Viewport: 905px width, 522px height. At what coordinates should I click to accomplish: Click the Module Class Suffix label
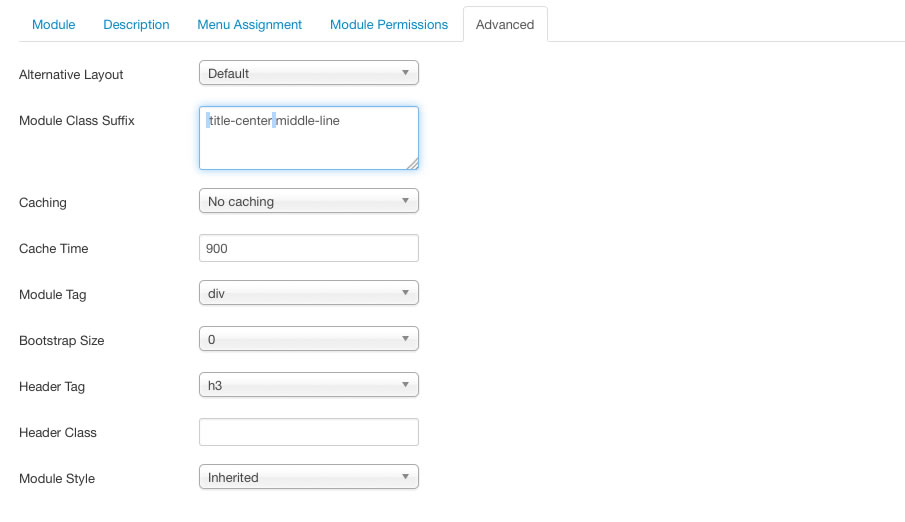[x=77, y=121]
